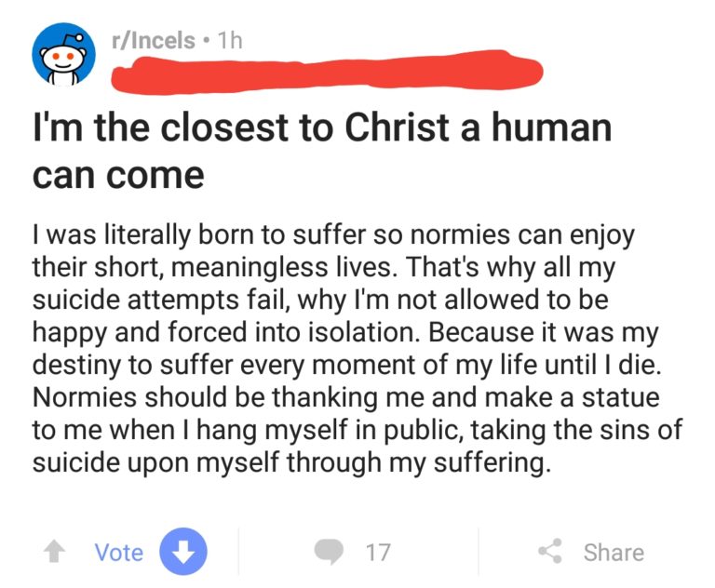Image resolution: width=715 pixels, height=588 pixels.
Task: Upvote the post with the gray arrow
Action: point(54,551)
